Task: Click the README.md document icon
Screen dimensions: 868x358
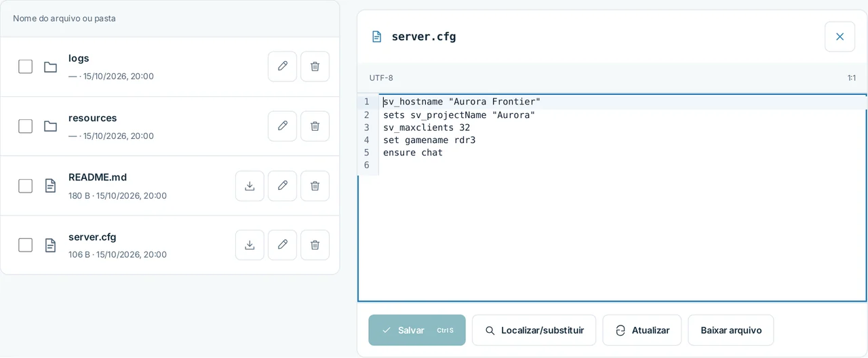Action: click(x=50, y=186)
